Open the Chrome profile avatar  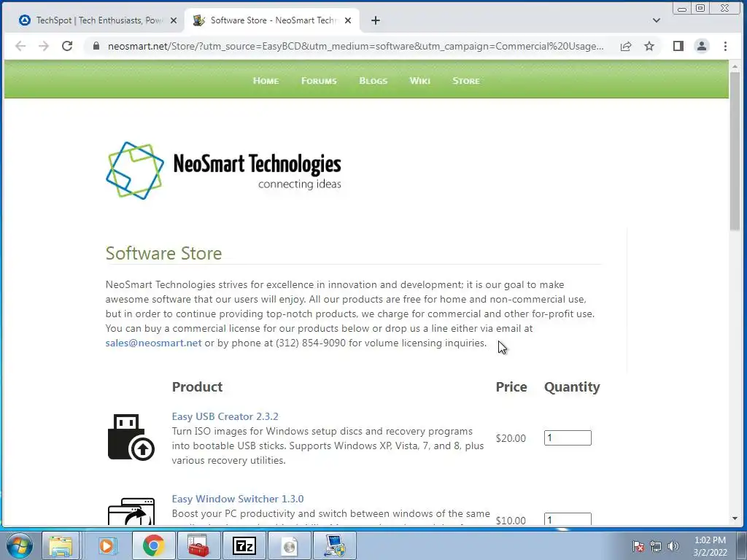701,46
